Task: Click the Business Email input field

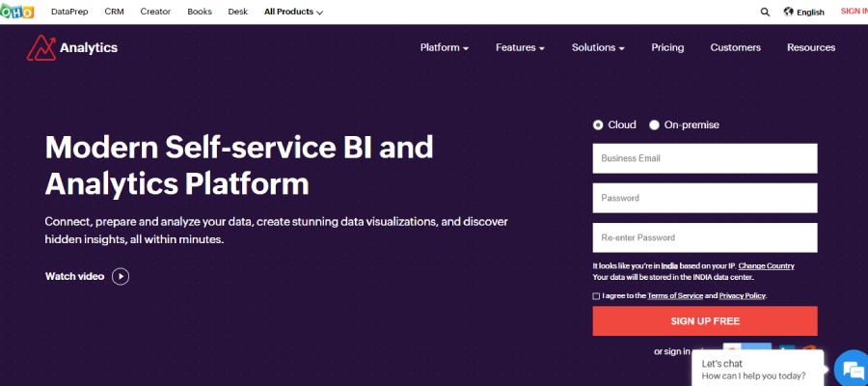Action: pos(705,158)
